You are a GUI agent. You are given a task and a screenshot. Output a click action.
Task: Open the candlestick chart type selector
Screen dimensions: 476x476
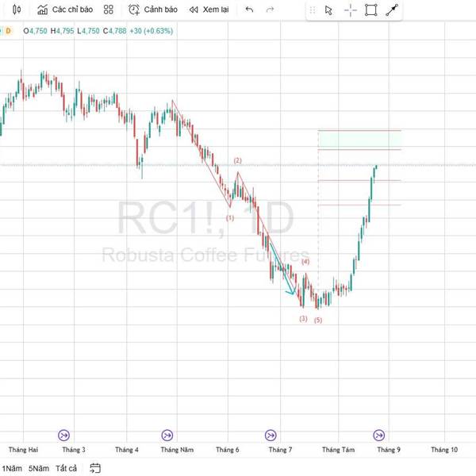(17, 10)
